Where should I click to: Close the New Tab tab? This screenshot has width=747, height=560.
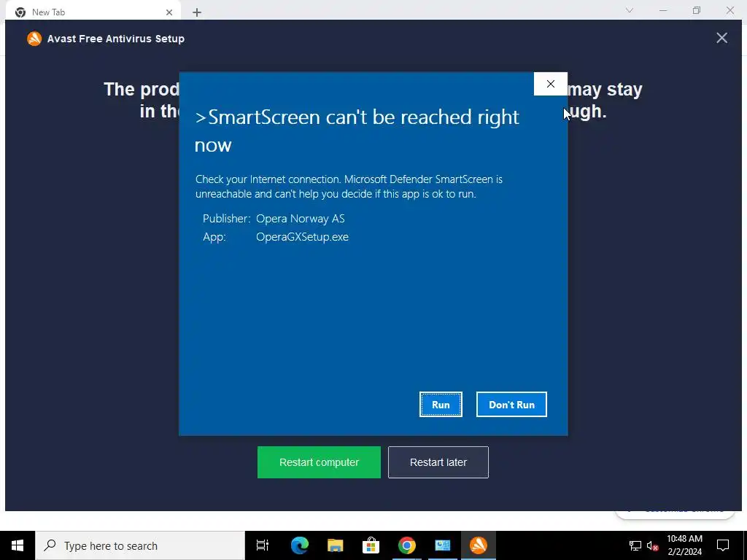(x=169, y=12)
